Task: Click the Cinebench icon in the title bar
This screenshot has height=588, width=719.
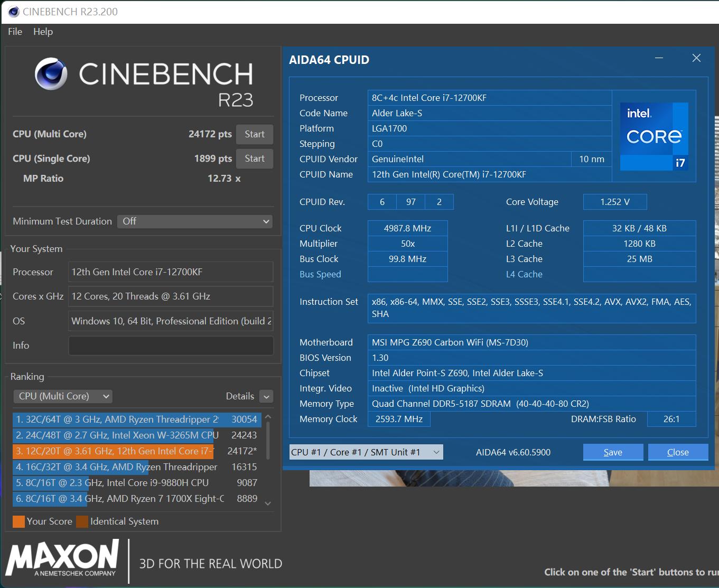Action: [14, 12]
